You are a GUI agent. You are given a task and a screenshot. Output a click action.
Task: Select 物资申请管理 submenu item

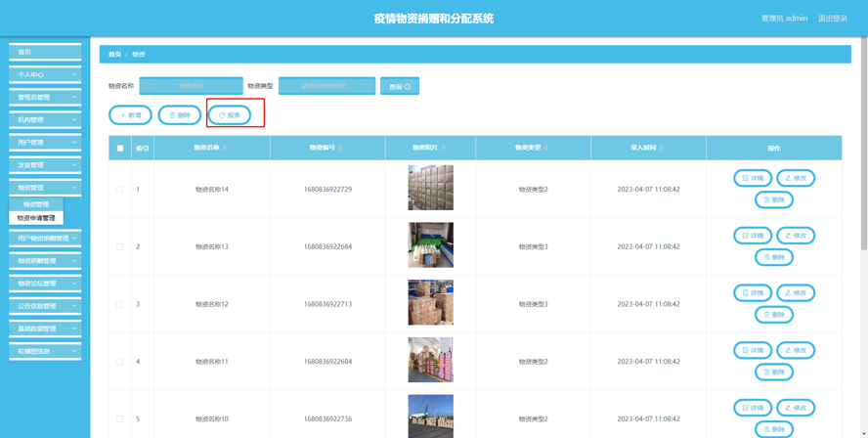tap(36, 218)
